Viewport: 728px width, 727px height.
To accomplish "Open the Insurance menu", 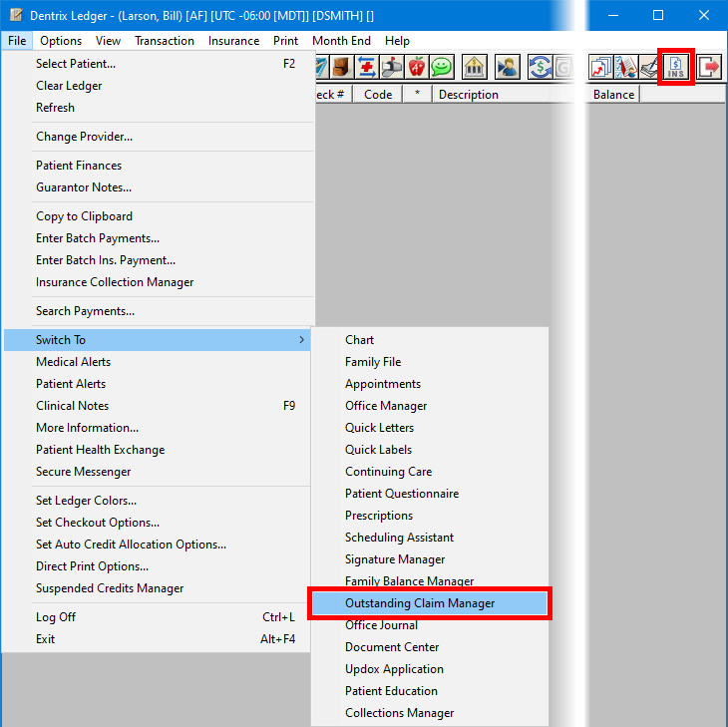I will coord(233,41).
